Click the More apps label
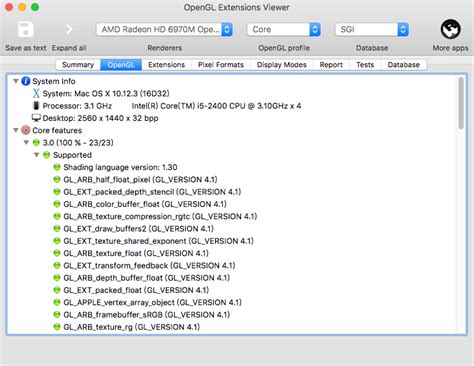Screen dimensions: 474x366 tap(450, 48)
